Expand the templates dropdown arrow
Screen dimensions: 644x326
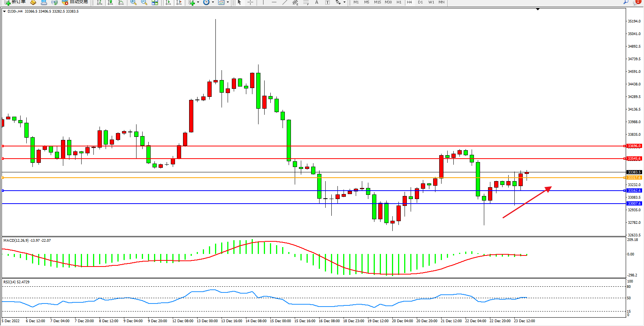[x=228, y=2]
